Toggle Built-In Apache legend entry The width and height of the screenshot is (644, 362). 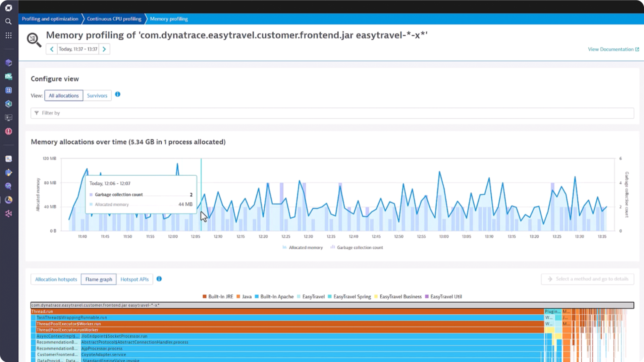(274, 297)
